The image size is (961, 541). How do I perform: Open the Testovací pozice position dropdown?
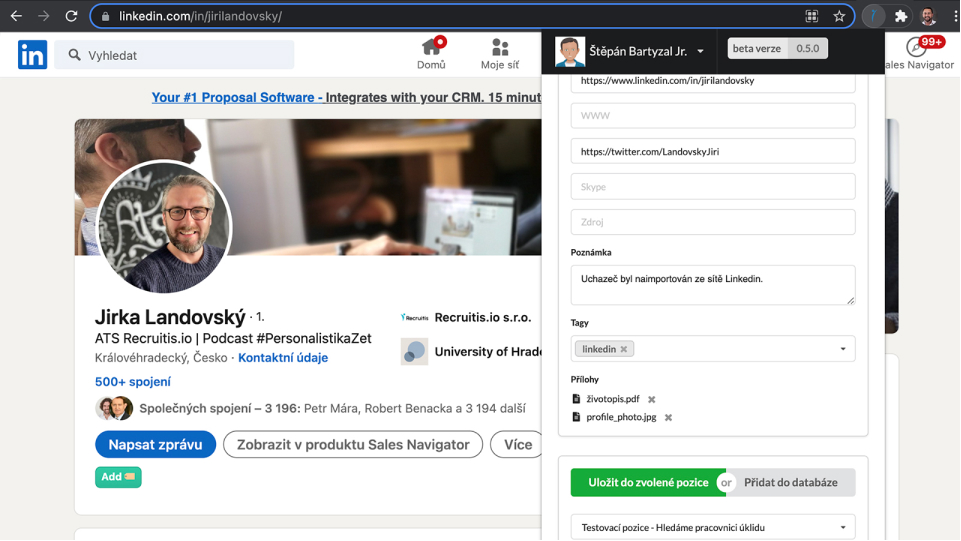coord(713,528)
